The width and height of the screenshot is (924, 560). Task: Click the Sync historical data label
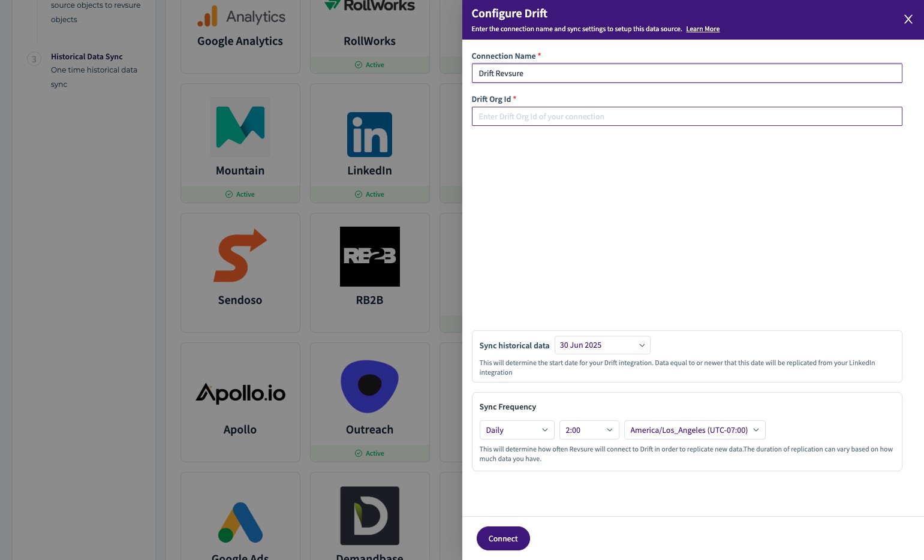click(514, 345)
